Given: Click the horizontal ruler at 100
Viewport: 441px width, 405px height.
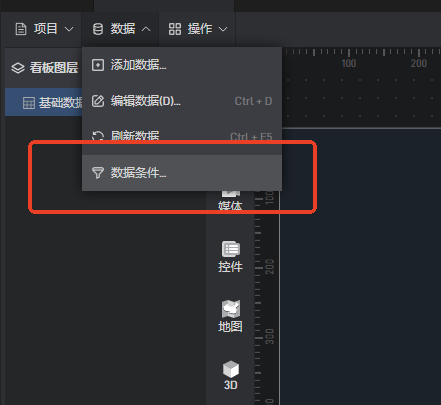Looking at the screenshot, I should pyautogui.click(x=349, y=63).
